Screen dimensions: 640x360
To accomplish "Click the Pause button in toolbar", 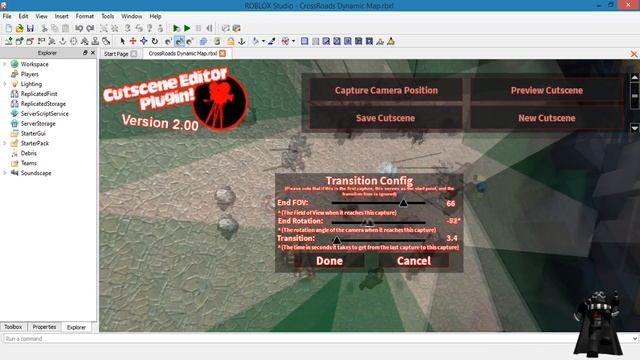I will coord(198,28).
